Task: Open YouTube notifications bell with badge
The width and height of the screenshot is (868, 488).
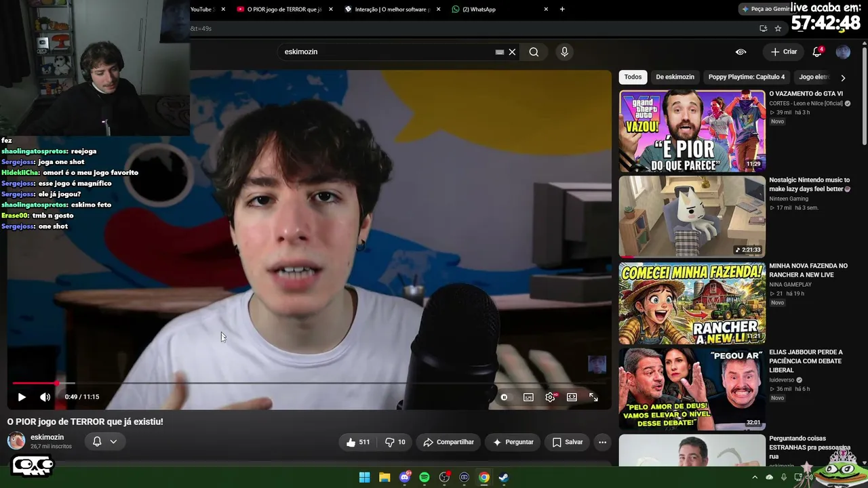Action: point(817,52)
